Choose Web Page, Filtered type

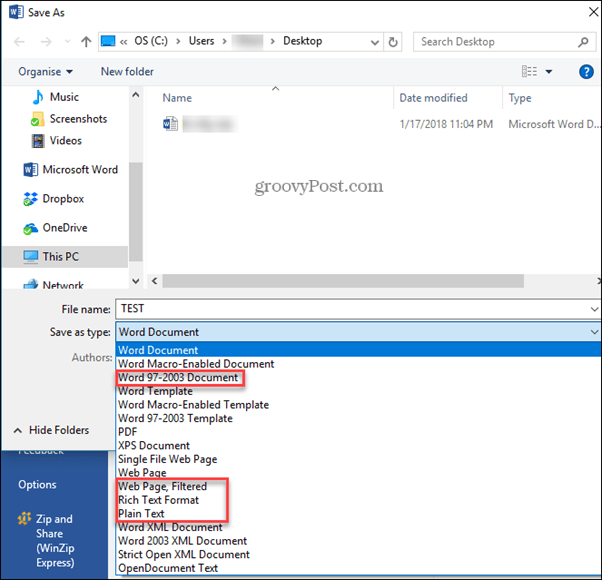point(162,487)
